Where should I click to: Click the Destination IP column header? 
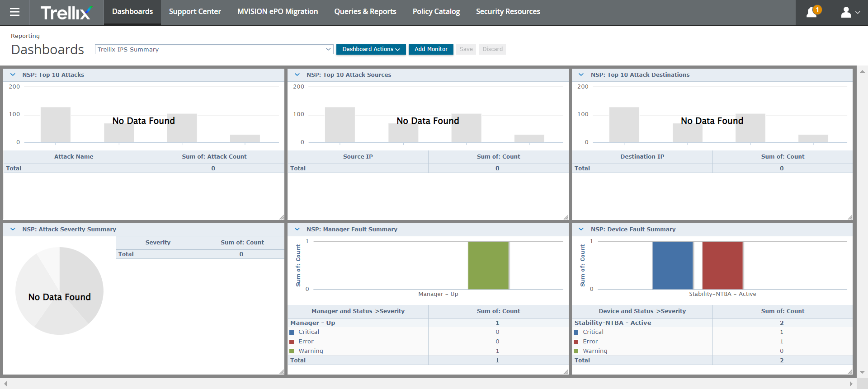coord(642,157)
